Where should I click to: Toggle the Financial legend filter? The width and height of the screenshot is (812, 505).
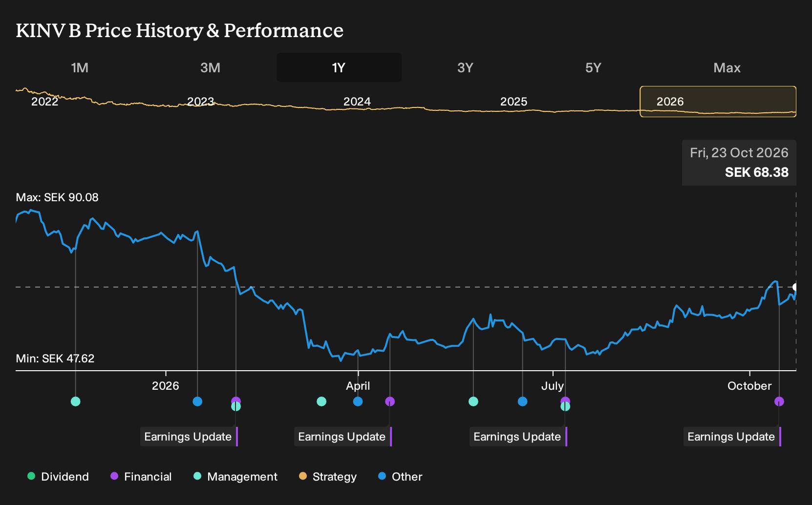(141, 477)
